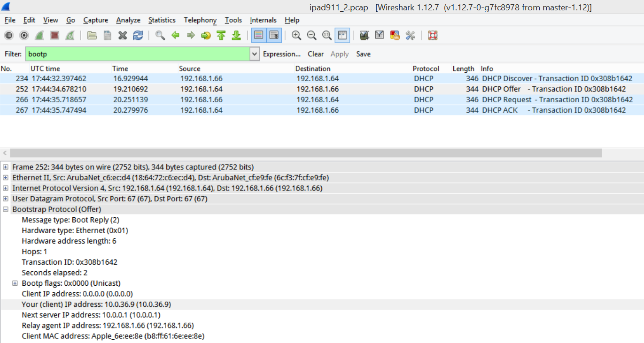Screen dimensions: 644x343
Task: Select the Transaction ID: 0x308b1642 field
Action: coord(70,262)
